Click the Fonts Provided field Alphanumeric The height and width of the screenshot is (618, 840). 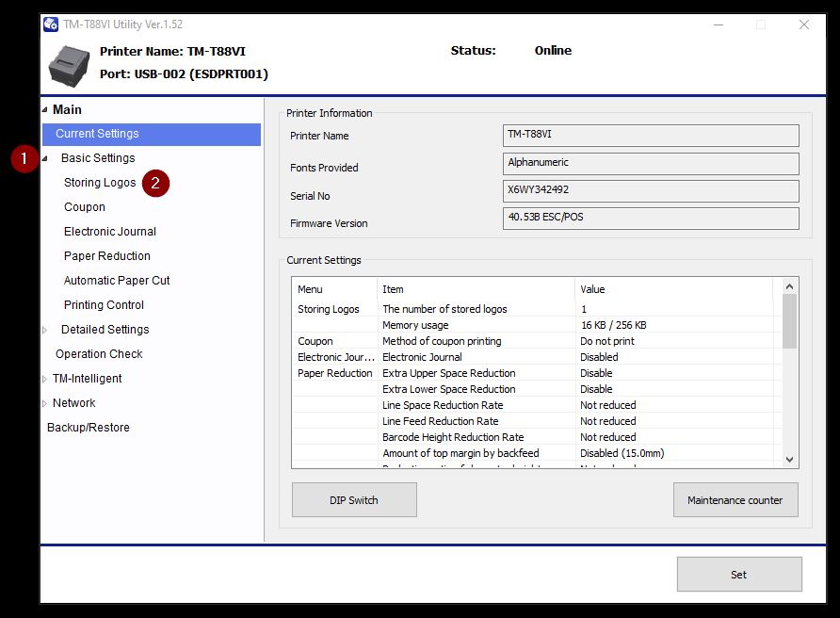point(651,164)
